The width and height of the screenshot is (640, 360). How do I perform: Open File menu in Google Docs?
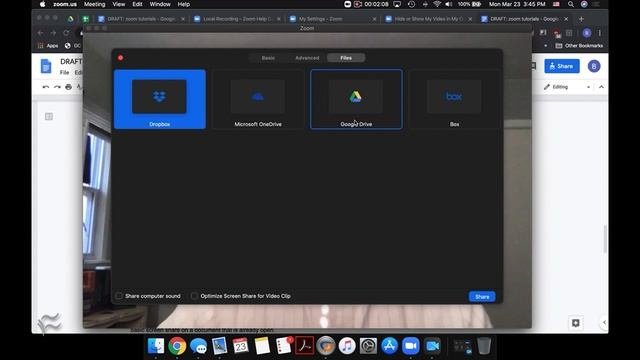tap(64, 72)
